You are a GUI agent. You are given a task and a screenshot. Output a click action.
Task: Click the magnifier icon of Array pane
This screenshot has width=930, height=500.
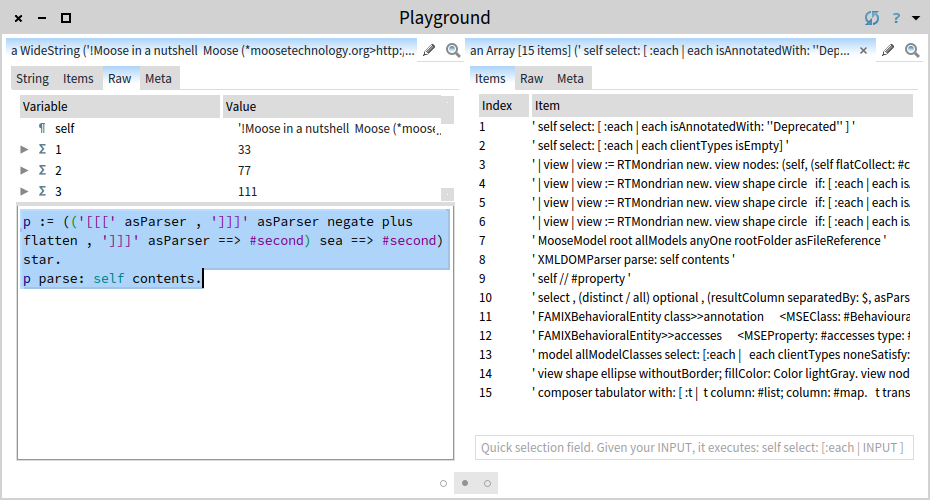912,50
